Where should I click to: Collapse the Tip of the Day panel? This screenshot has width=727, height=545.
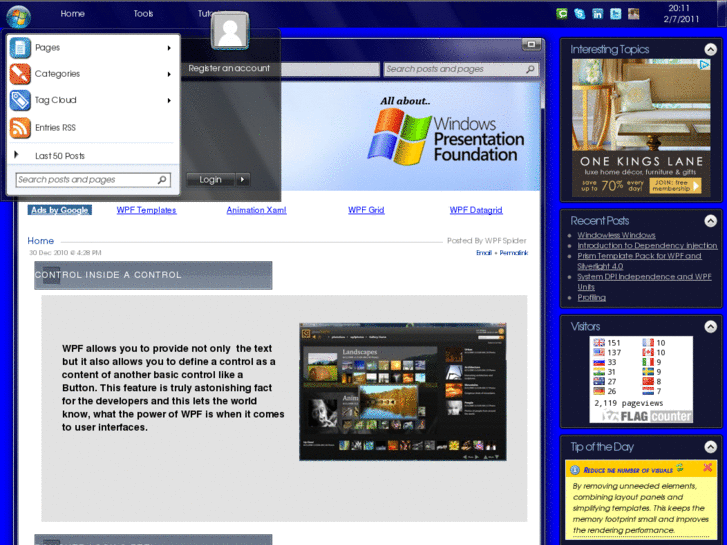(710, 447)
